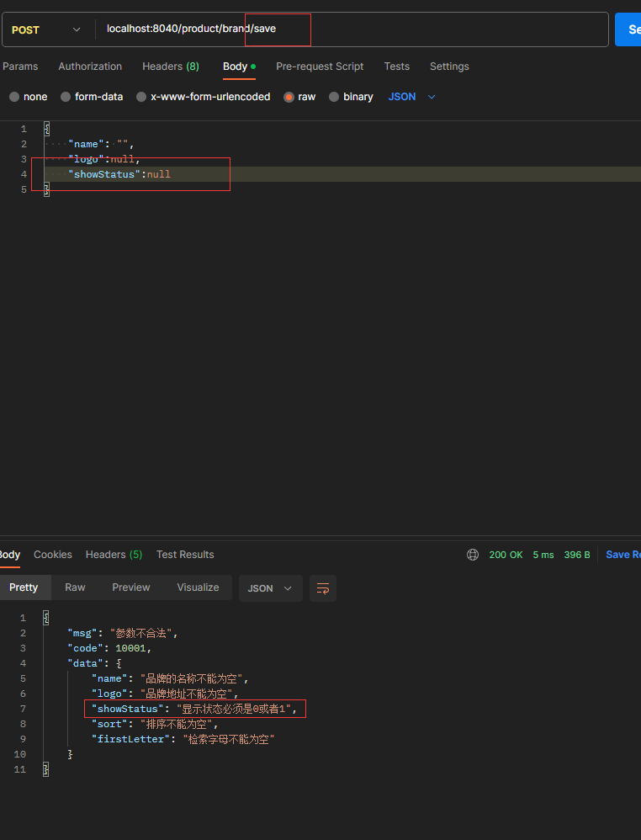Switch to the Tests tab

(x=397, y=66)
